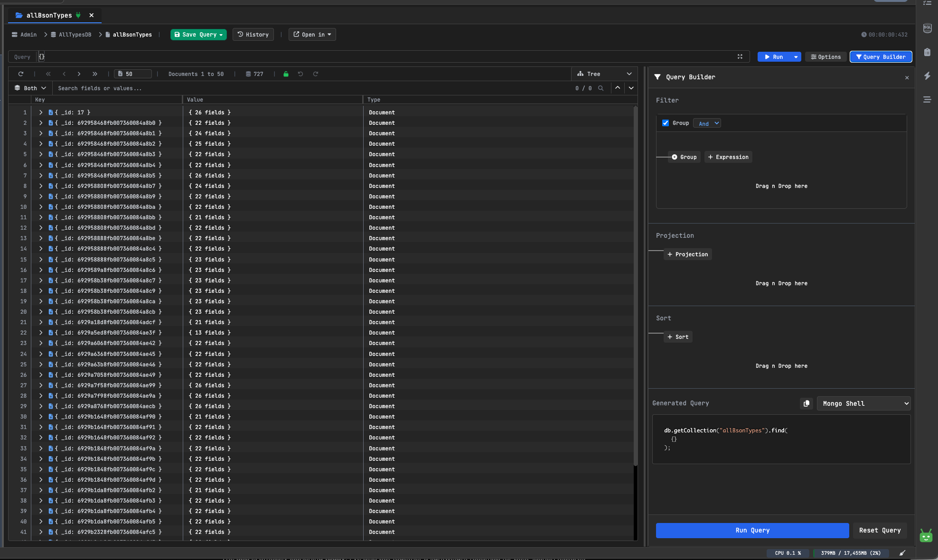Go to next page of documents
The image size is (938, 560).
(x=79, y=74)
